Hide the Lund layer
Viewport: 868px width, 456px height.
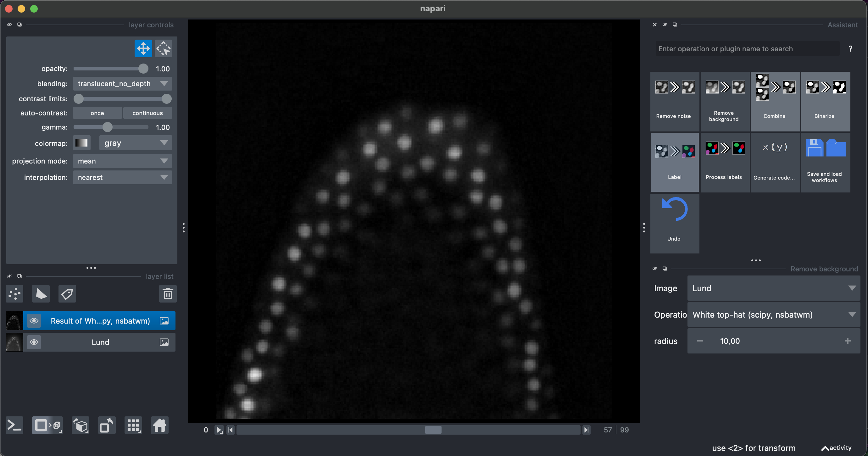coord(34,342)
